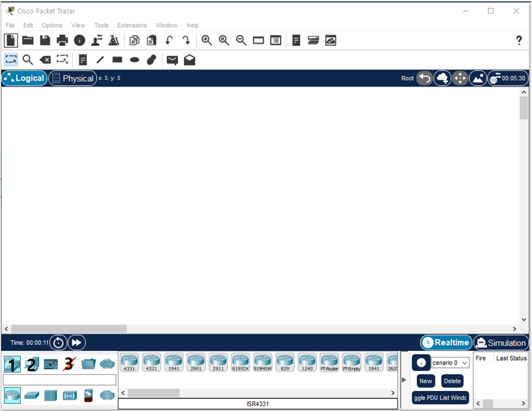Open the Help menu
This screenshot has height=411, width=532.
[x=192, y=25]
